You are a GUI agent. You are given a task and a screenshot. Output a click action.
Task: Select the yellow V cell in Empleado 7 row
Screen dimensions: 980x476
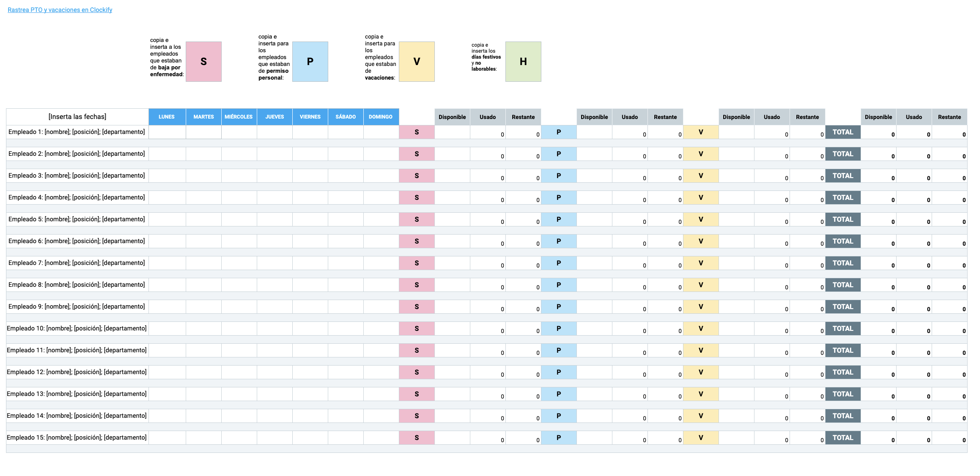(x=701, y=263)
